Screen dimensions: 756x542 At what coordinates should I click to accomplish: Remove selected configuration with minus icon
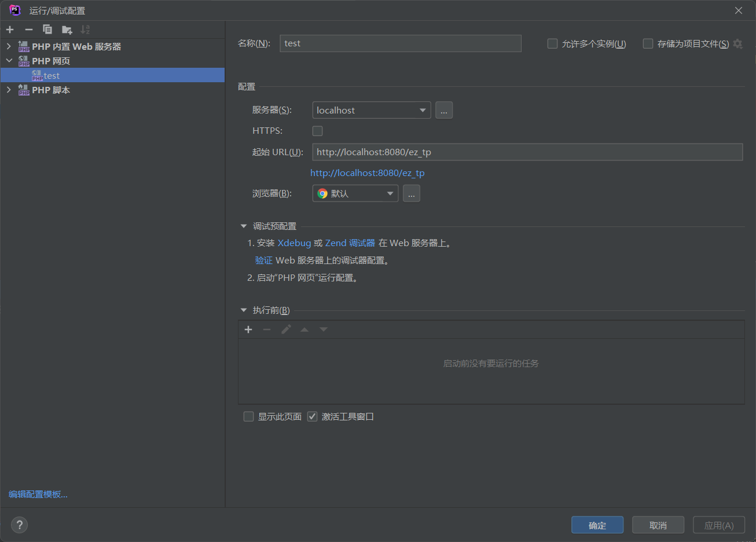tap(29, 30)
